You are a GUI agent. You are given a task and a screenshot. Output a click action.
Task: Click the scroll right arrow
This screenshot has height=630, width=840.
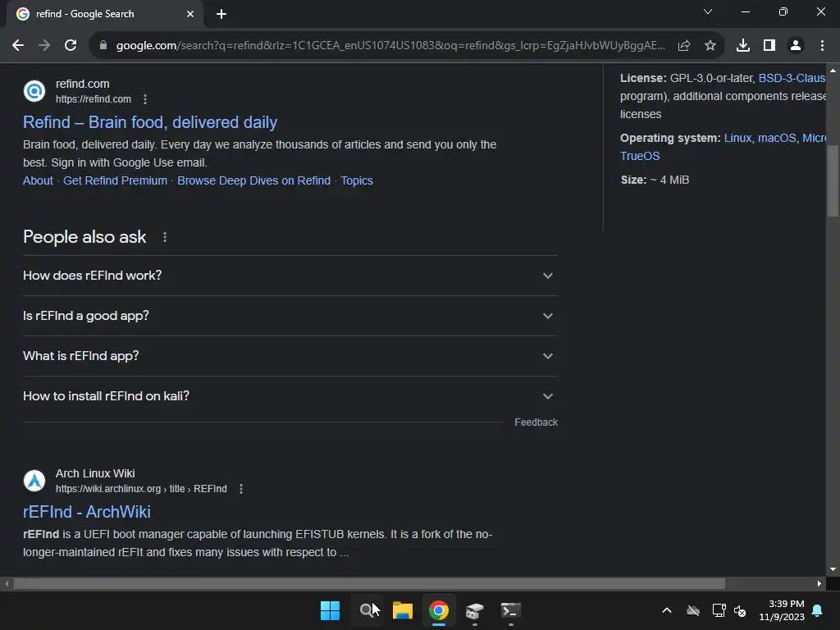[x=819, y=583]
